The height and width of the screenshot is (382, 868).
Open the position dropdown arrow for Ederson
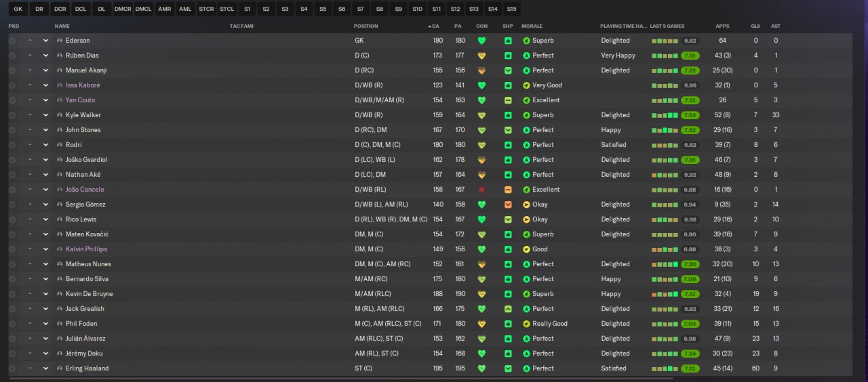45,41
